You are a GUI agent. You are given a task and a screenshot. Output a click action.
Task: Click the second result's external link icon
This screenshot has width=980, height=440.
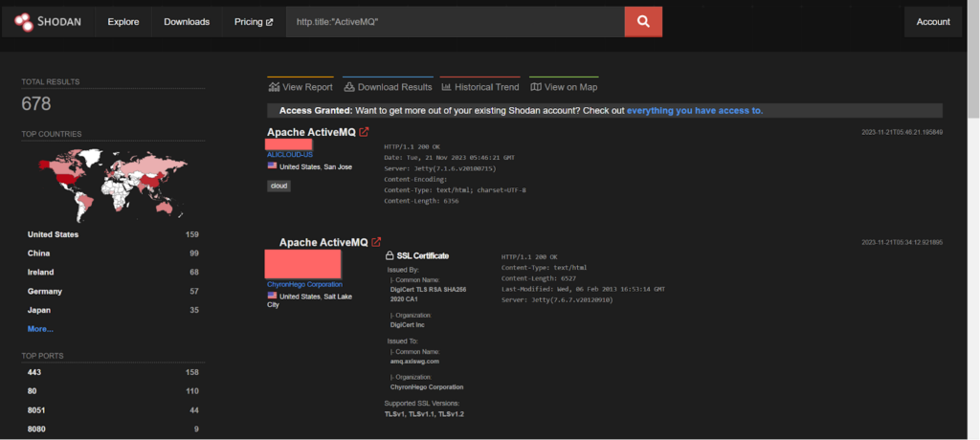[376, 242]
